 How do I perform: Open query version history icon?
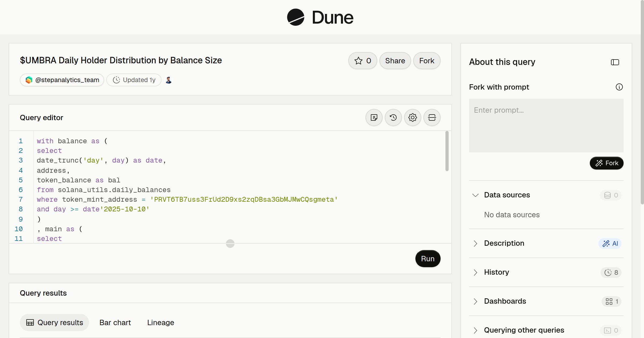(x=393, y=117)
